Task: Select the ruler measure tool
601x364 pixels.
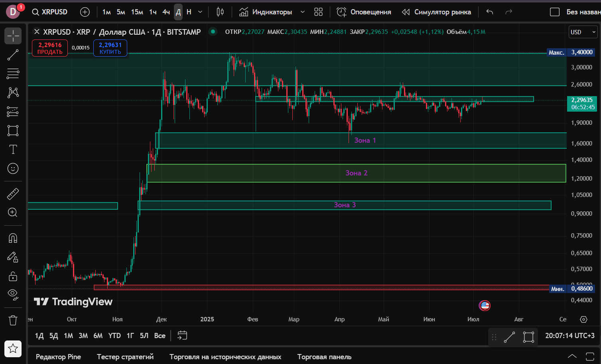Action: [x=13, y=194]
